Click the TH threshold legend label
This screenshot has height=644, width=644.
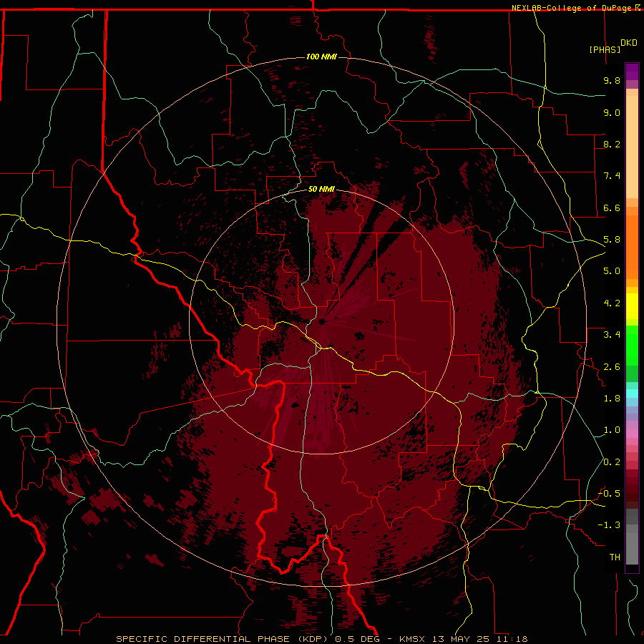pos(615,557)
